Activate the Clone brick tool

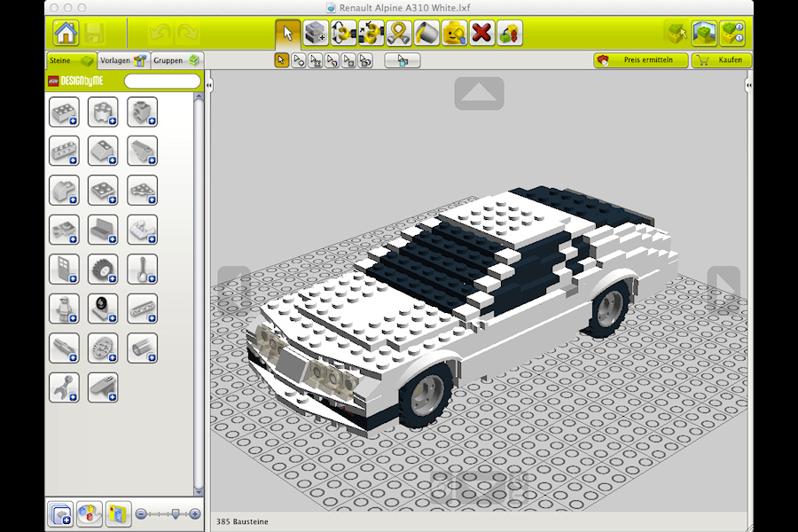[x=315, y=34]
